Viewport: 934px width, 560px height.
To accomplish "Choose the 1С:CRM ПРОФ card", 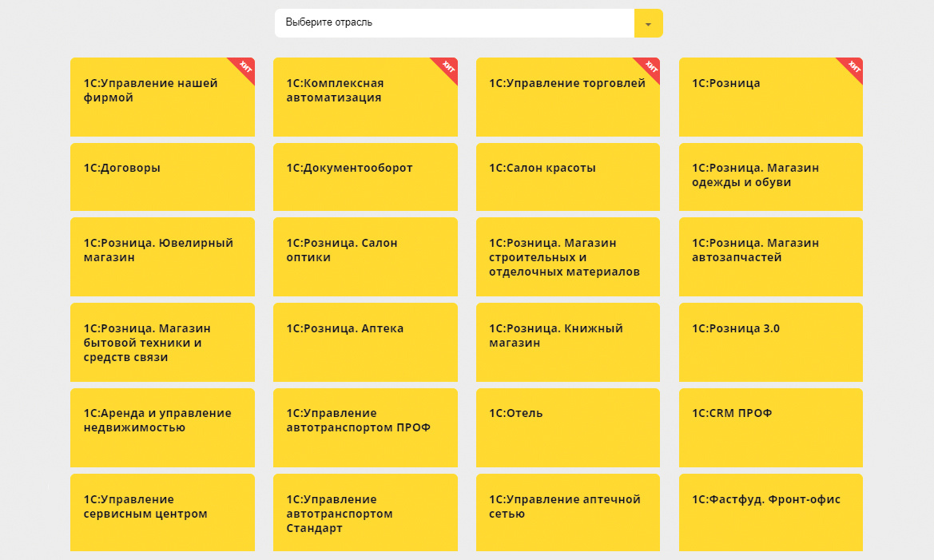I will point(771,427).
